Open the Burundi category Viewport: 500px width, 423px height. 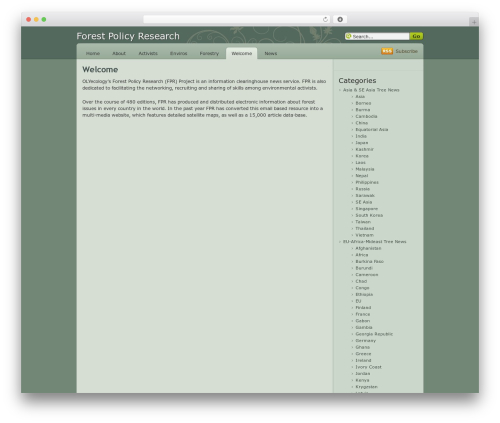click(364, 268)
